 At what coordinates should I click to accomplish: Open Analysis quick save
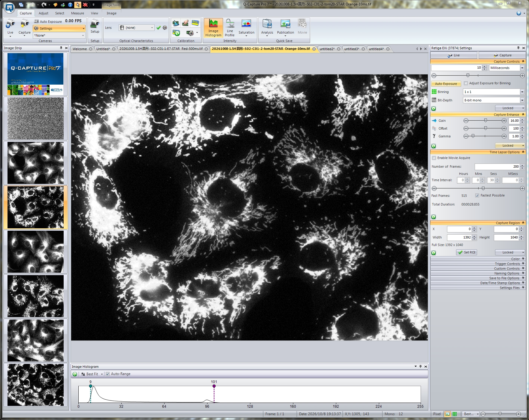267,28
